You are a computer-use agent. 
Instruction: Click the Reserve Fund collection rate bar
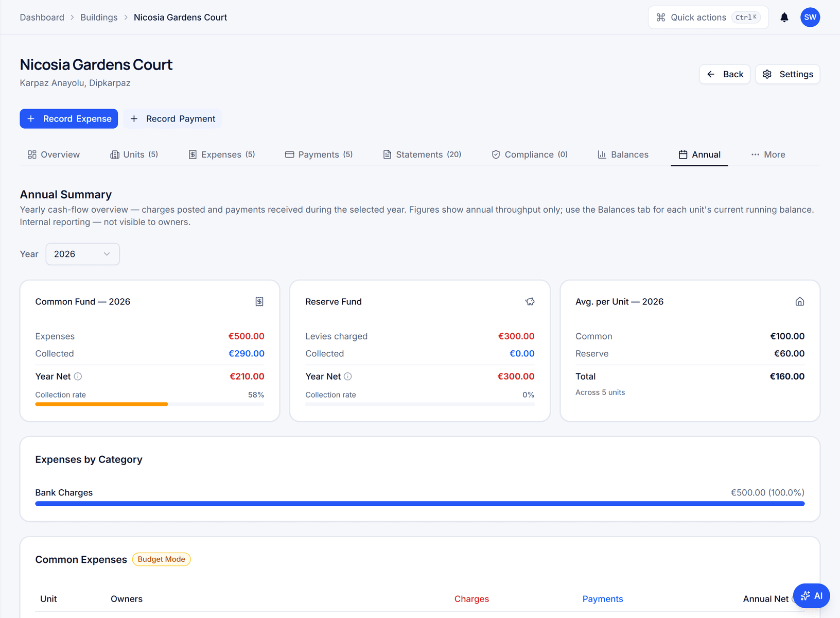click(x=420, y=404)
